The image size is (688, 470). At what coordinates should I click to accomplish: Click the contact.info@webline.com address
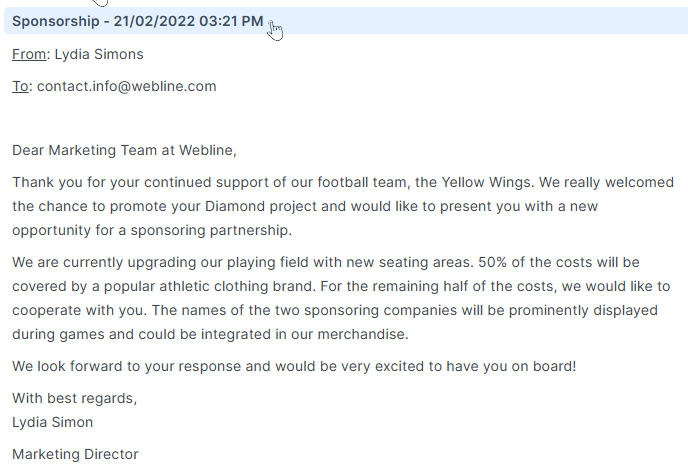click(x=127, y=86)
